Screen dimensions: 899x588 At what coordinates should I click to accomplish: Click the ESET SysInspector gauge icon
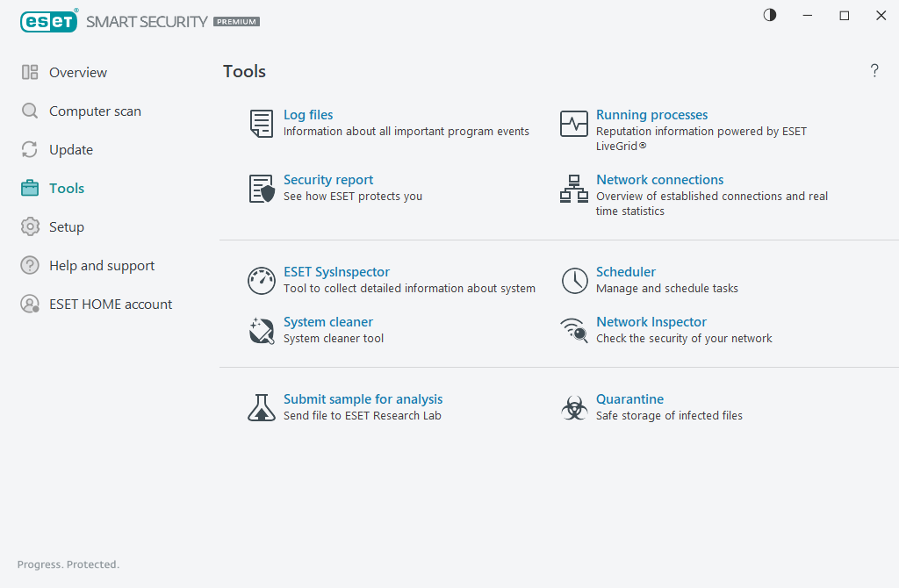[262, 281]
